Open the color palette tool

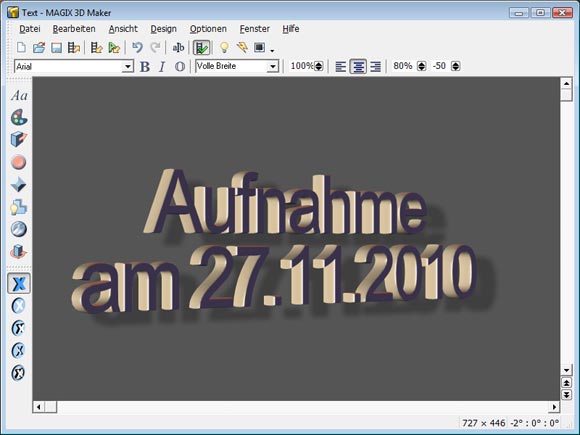[19, 118]
